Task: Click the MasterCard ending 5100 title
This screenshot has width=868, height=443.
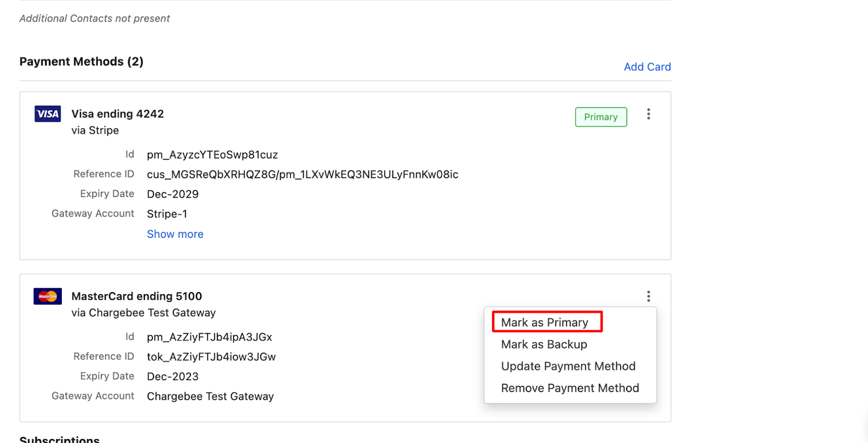Action: [137, 296]
